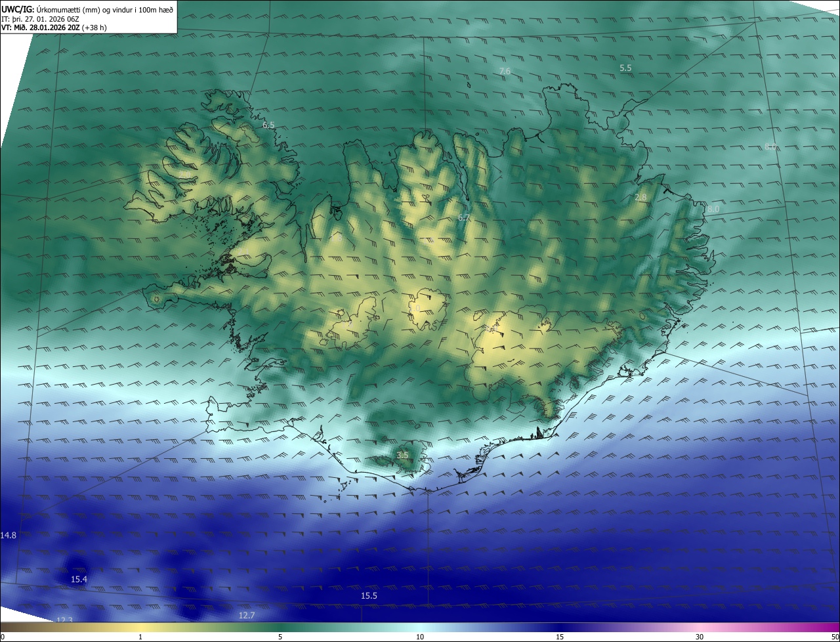Click the 5.5 value on the map
This screenshot has height=642, width=840.
click(625, 68)
